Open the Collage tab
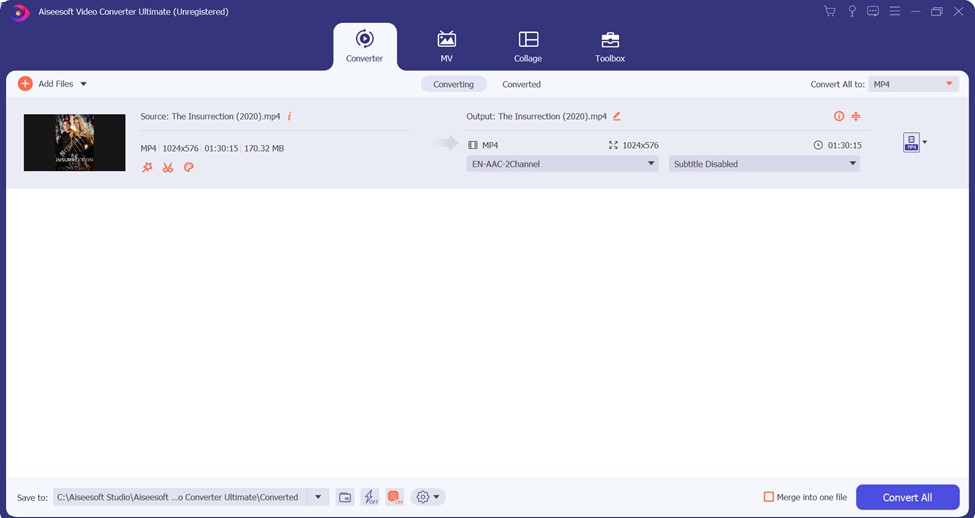This screenshot has width=975, height=518. (x=528, y=46)
